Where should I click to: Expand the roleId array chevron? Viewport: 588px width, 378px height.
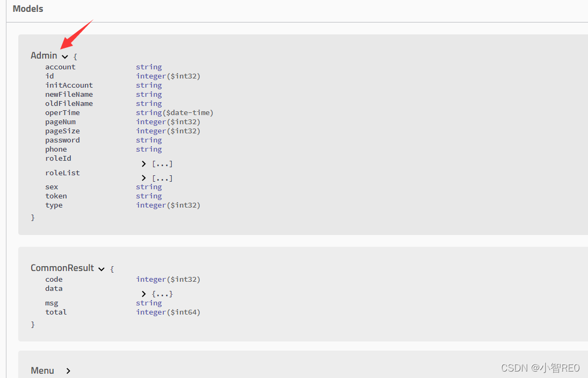(143, 163)
